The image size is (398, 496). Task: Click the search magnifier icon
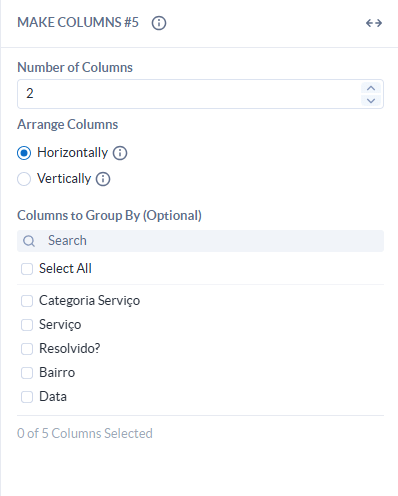pos(29,241)
